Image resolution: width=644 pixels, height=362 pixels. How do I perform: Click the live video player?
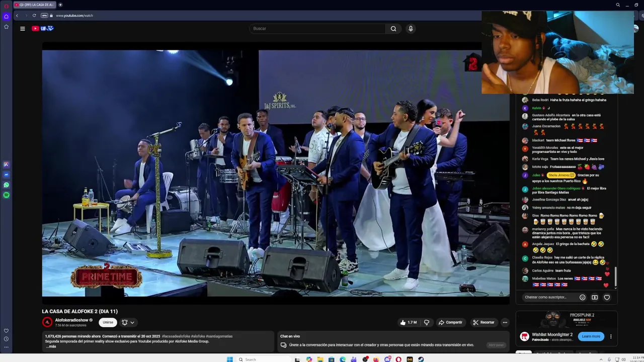point(276,173)
